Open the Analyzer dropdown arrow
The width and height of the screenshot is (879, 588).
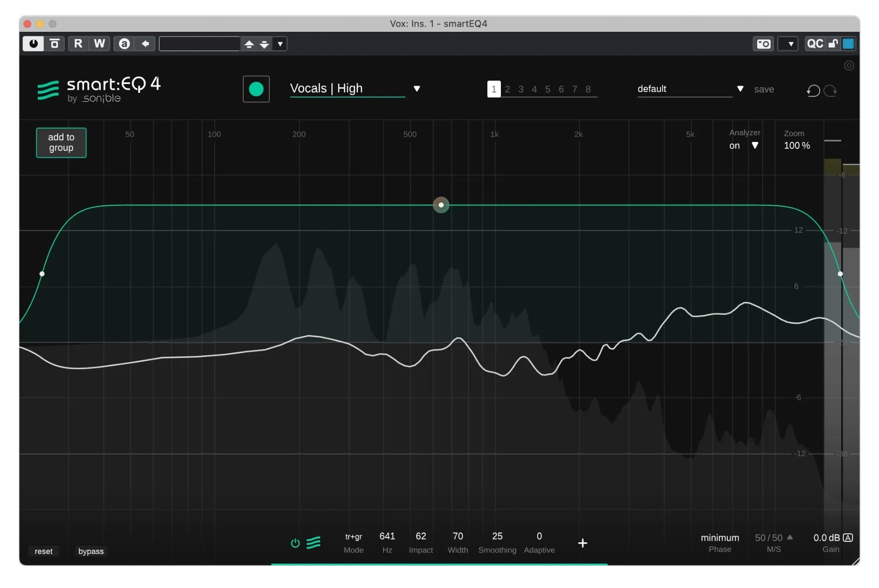pyautogui.click(x=755, y=146)
